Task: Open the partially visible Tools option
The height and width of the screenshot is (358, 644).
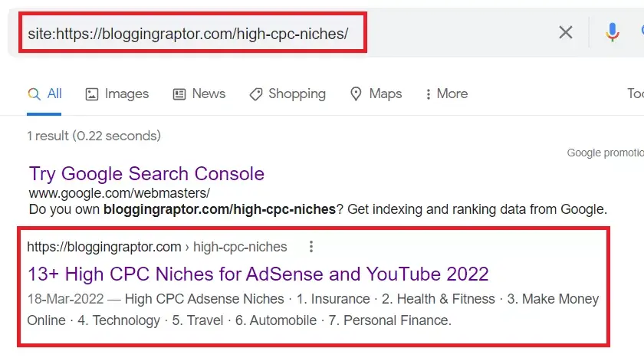Action: click(636, 94)
